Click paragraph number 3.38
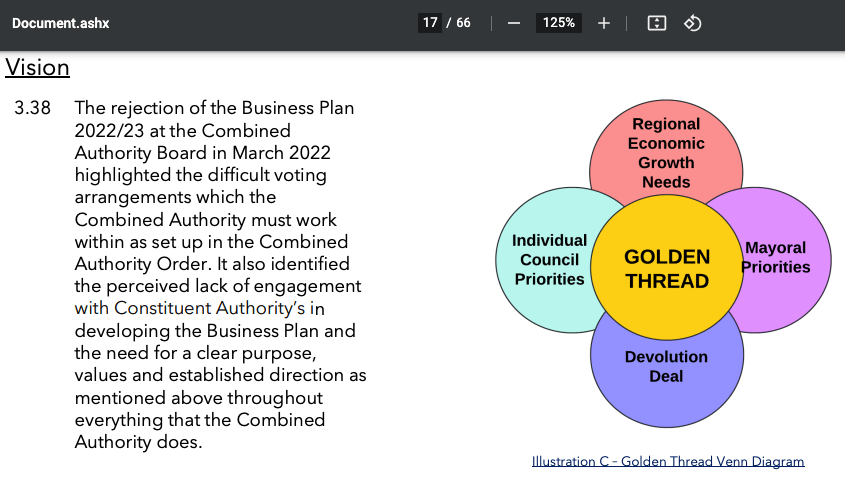Image resolution: width=845 pixels, height=481 pixels. pyautogui.click(x=32, y=108)
